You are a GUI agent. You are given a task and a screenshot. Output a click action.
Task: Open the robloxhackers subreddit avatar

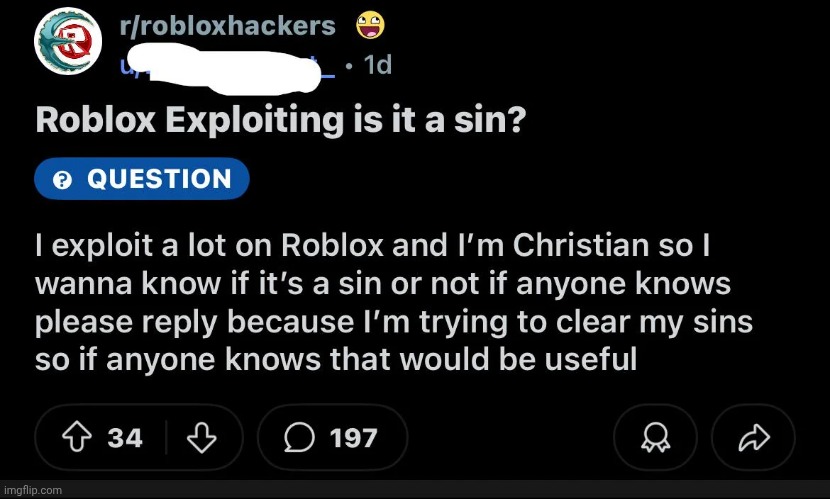tap(68, 41)
